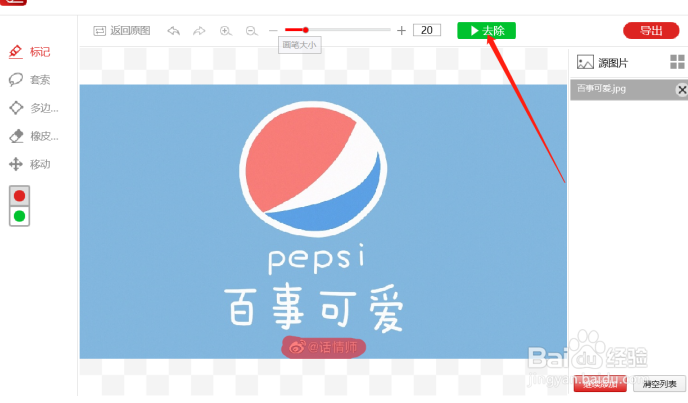Zoom out with magnifier minus icon
688x403 pixels.
tap(251, 31)
